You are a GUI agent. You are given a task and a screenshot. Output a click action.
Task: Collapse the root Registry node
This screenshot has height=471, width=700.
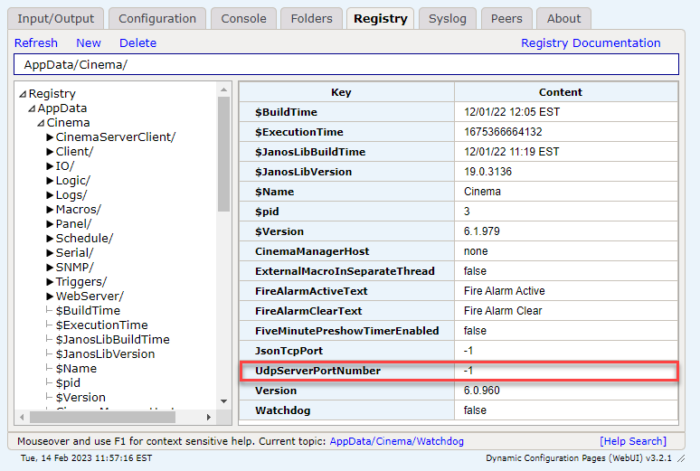23,94
